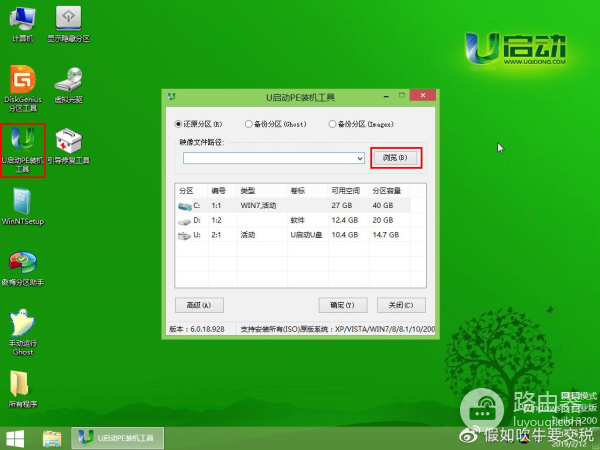Click the 软件 volume label cell
This screenshot has width=600, height=450.
(x=297, y=220)
